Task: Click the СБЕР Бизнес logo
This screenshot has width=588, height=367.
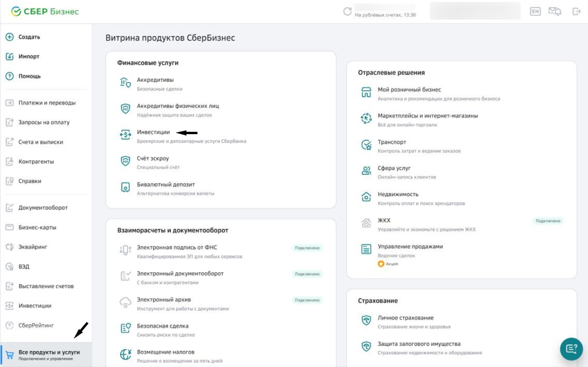Action: [45, 11]
